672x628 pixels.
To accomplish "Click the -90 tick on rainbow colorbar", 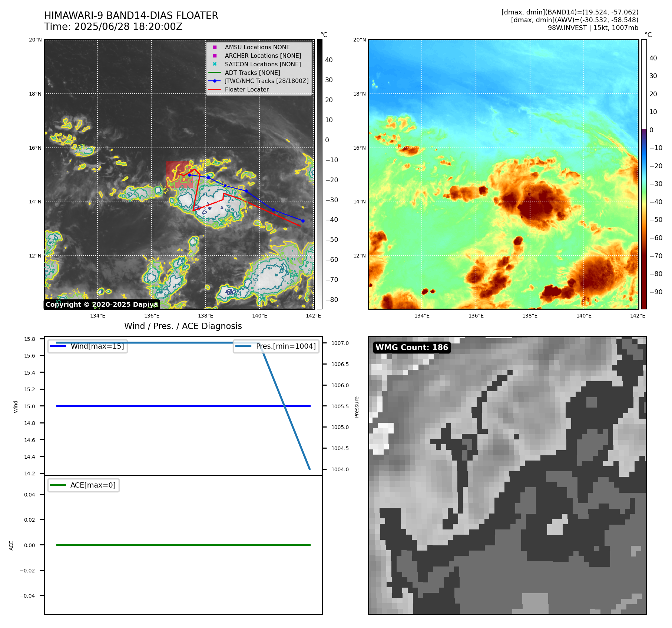I will click(656, 292).
